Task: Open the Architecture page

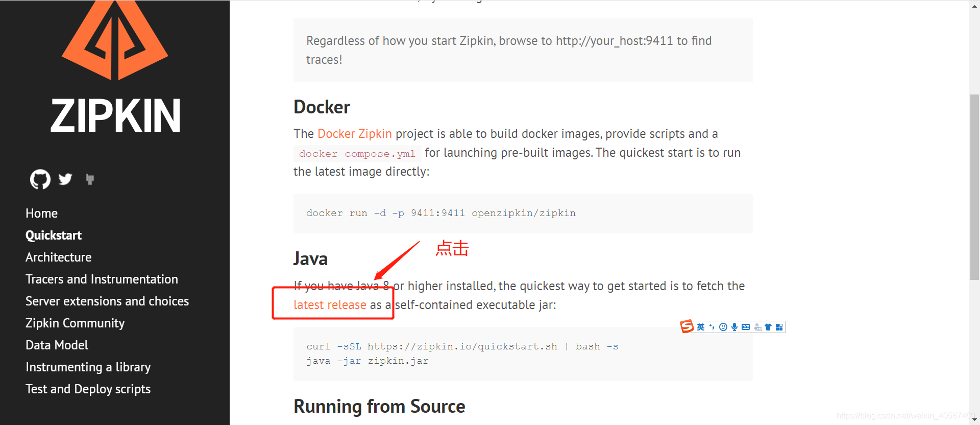Action: pos(59,257)
